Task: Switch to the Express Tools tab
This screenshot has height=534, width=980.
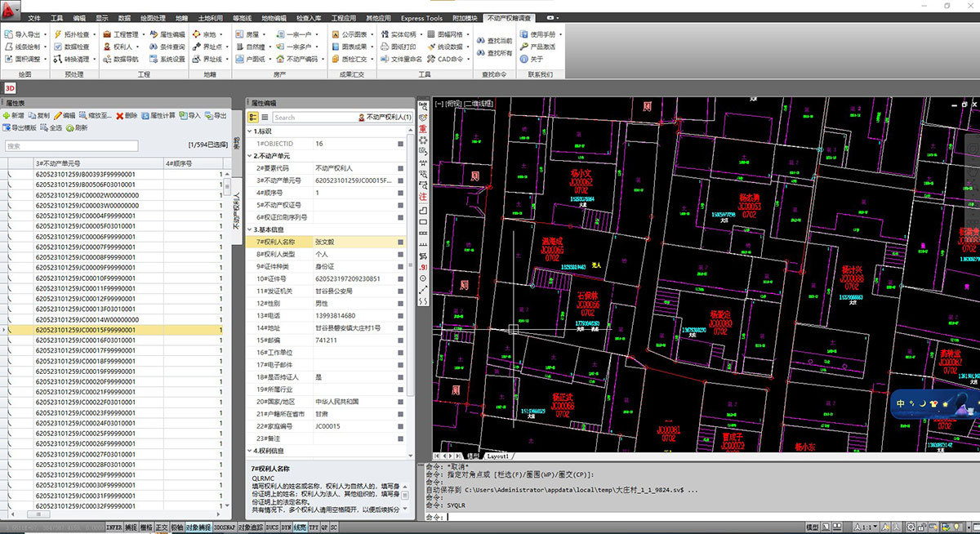Action: [x=421, y=17]
